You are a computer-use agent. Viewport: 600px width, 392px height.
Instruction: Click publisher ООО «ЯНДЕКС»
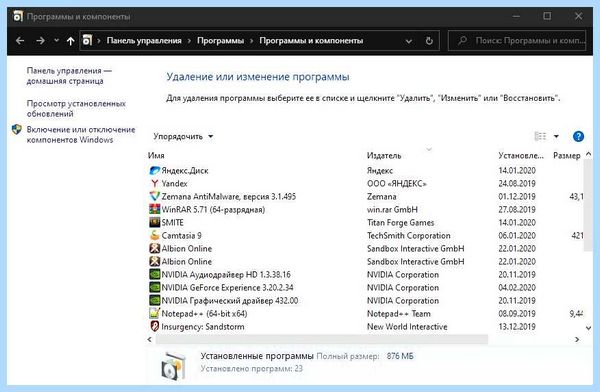(x=396, y=184)
